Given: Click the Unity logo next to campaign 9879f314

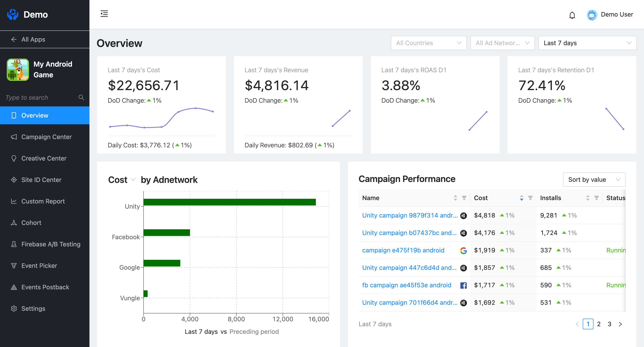Looking at the screenshot, I should click(x=464, y=215).
